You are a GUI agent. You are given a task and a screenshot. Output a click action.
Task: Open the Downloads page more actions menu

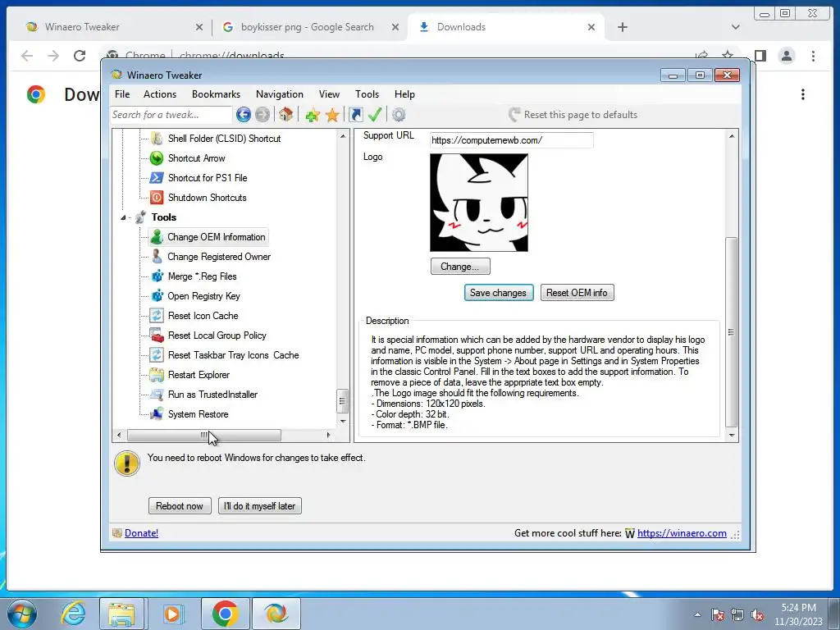point(802,94)
